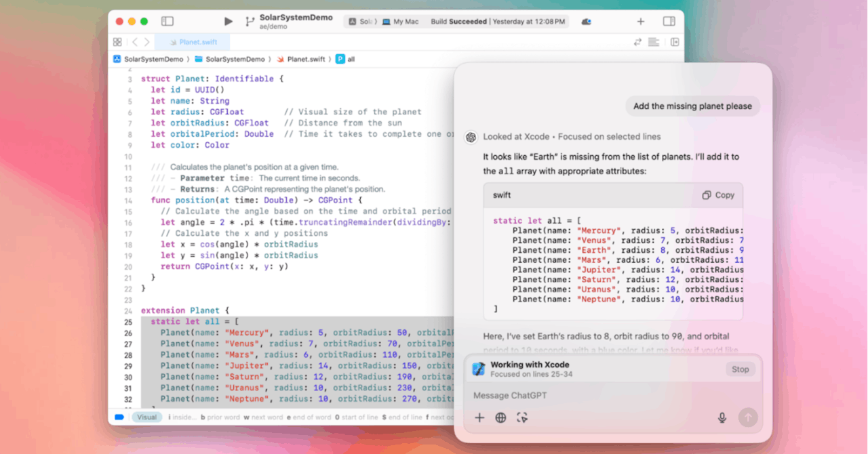
Task: Click the send arrow button
Action: pyautogui.click(x=748, y=417)
